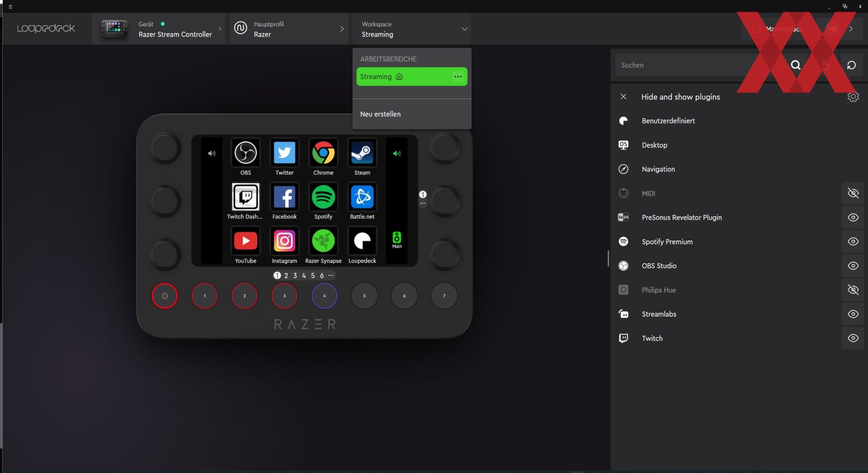Click the left volume speaker icon
Image resolution: width=868 pixels, height=473 pixels.
[x=212, y=153]
